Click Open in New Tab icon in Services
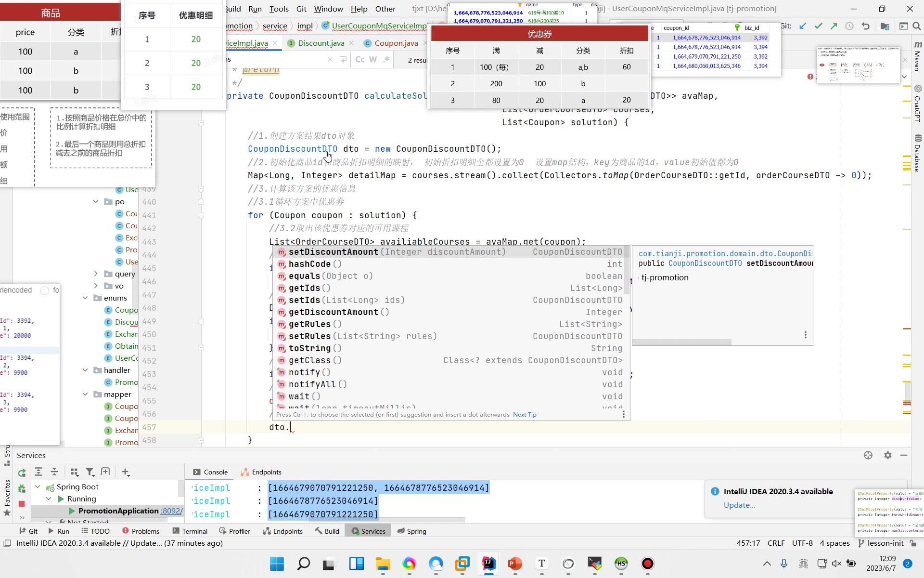The image size is (924, 578). (x=105, y=472)
